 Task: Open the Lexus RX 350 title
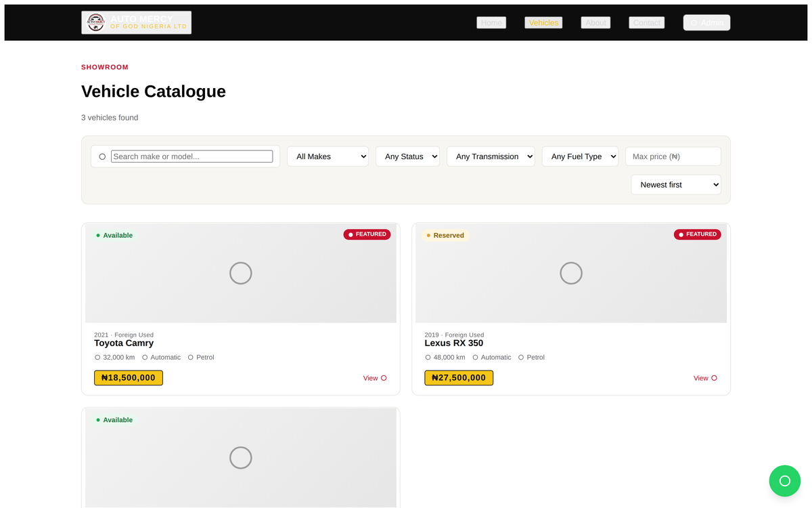(x=454, y=343)
